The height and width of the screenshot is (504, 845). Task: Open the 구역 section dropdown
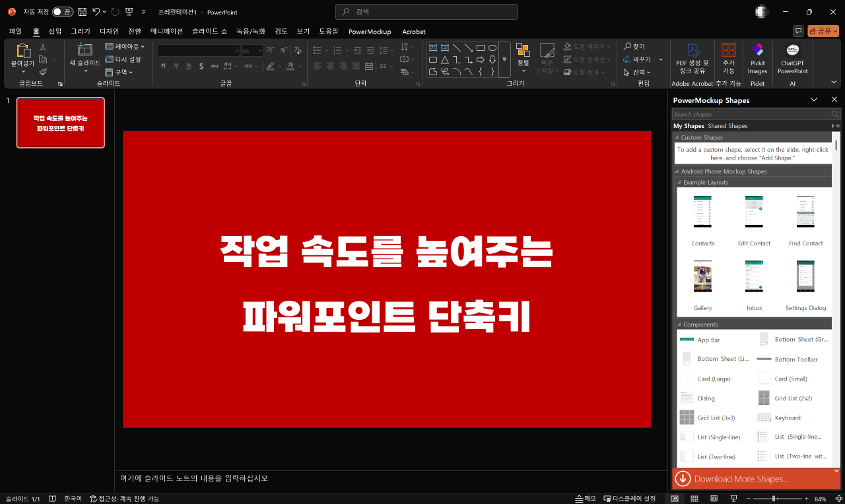pos(119,72)
